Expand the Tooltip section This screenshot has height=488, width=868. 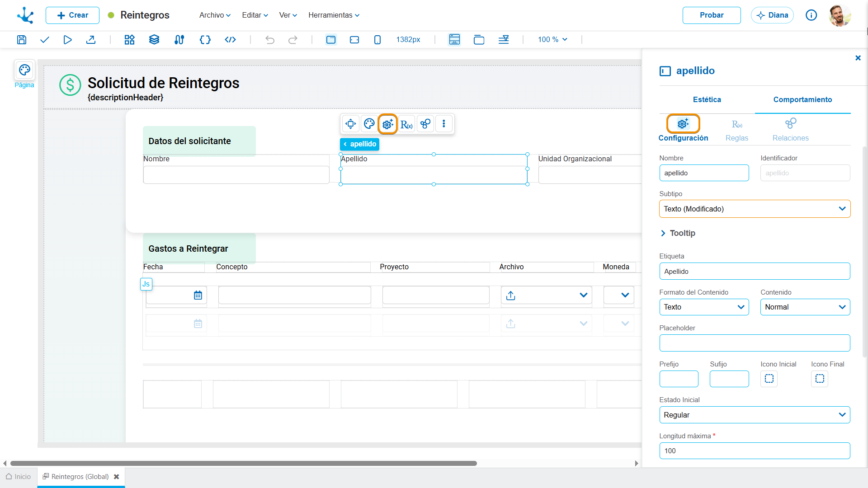(677, 233)
